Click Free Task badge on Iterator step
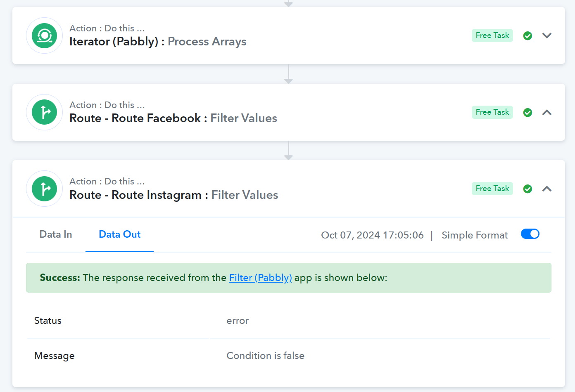 (492, 35)
